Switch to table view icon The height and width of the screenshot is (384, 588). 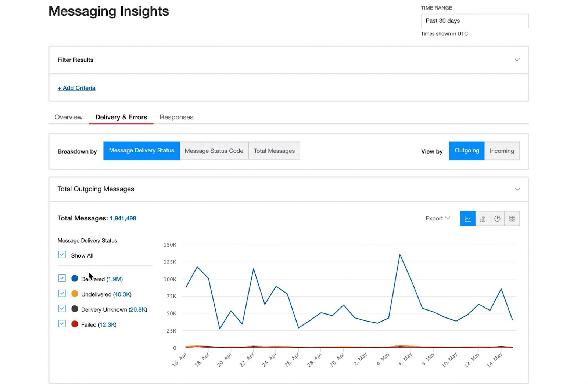coord(512,219)
